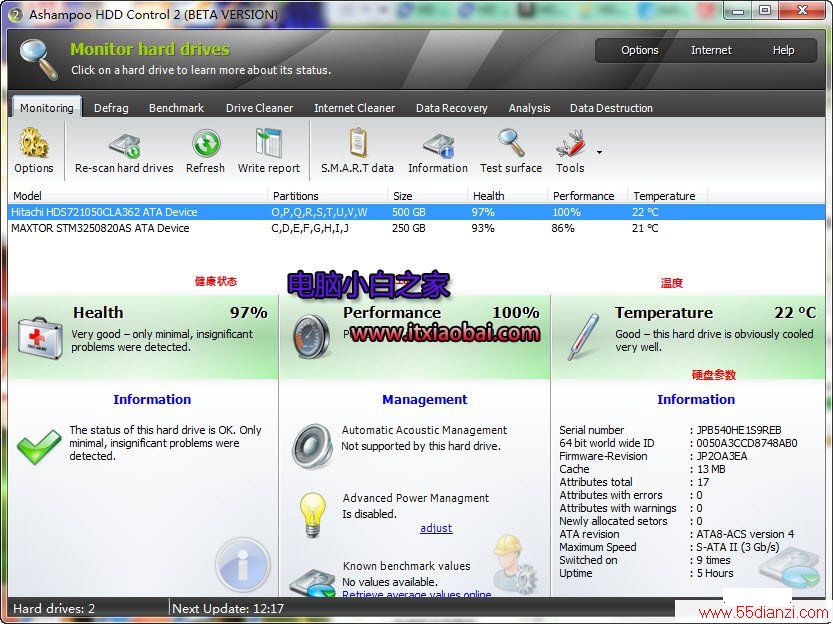Click the Acoustic Management speaker icon
This screenshot has height=624, width=833.
(x=312, y=446)
